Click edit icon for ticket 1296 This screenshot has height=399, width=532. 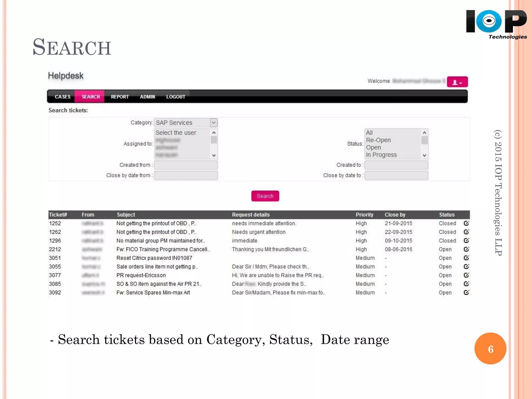pos(466,241)
